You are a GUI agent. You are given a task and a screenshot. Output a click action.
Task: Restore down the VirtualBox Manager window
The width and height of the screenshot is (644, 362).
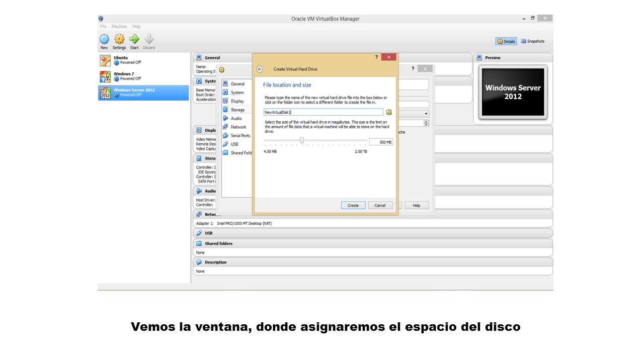532,18
